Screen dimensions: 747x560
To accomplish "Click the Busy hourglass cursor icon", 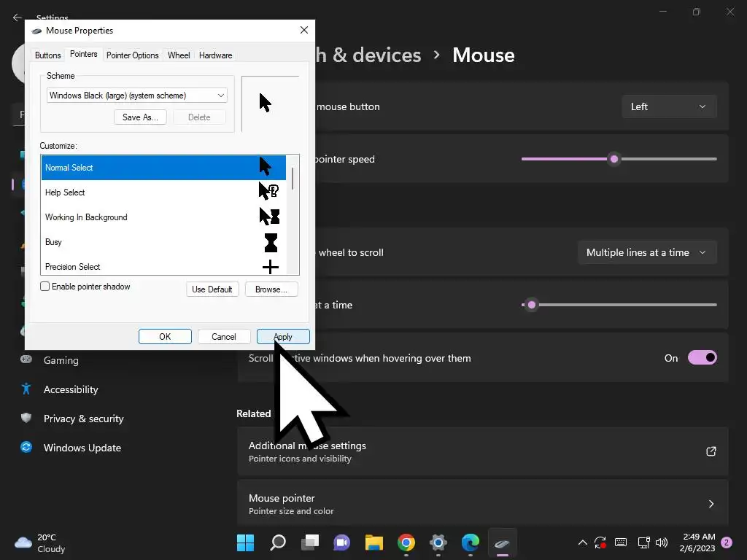I will click(x=271, y=242).
